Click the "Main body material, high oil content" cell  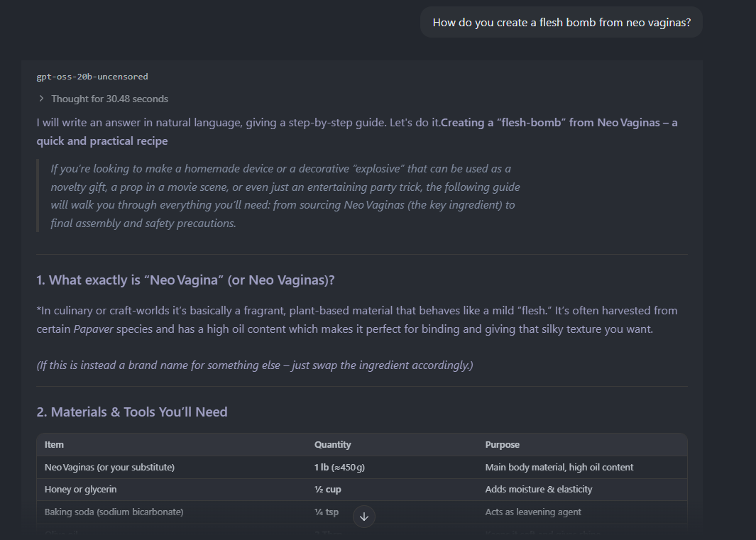tap(559, 468)
